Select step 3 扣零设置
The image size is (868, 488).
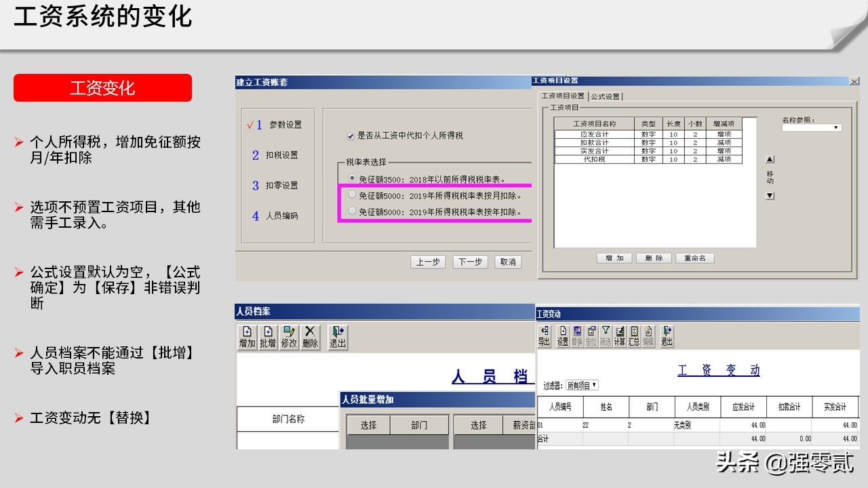[275, 185]
